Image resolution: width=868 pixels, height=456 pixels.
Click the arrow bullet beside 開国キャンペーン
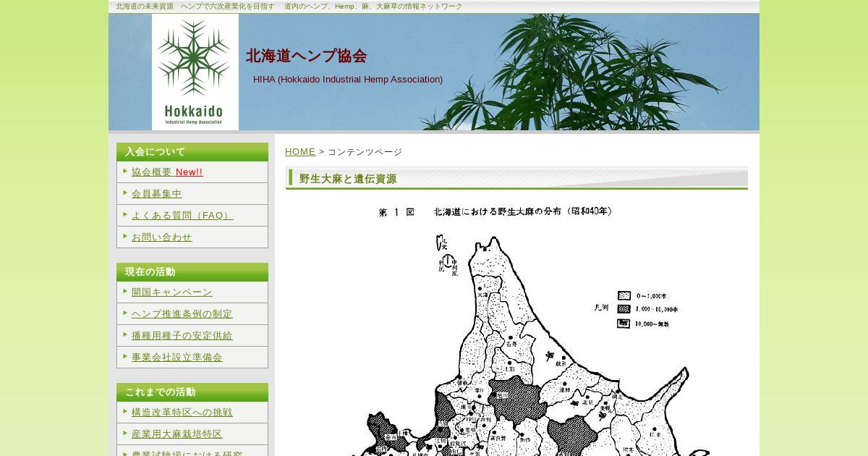(x=126, y=291)
